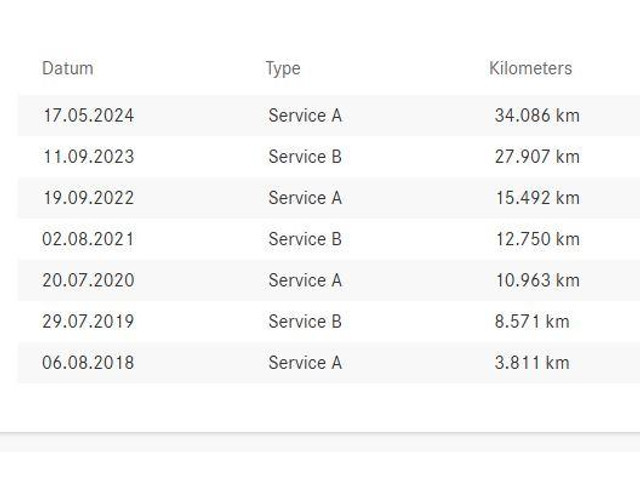Click the 8.571 km mileage value
Screen dimensions: 640x480
(x=532, y=322)
